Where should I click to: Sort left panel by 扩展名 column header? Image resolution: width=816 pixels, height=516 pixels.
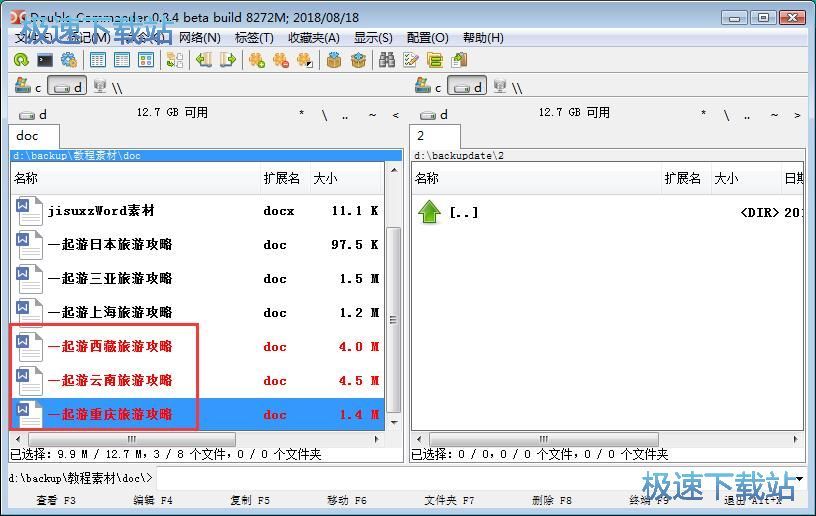tap(285, 178)
